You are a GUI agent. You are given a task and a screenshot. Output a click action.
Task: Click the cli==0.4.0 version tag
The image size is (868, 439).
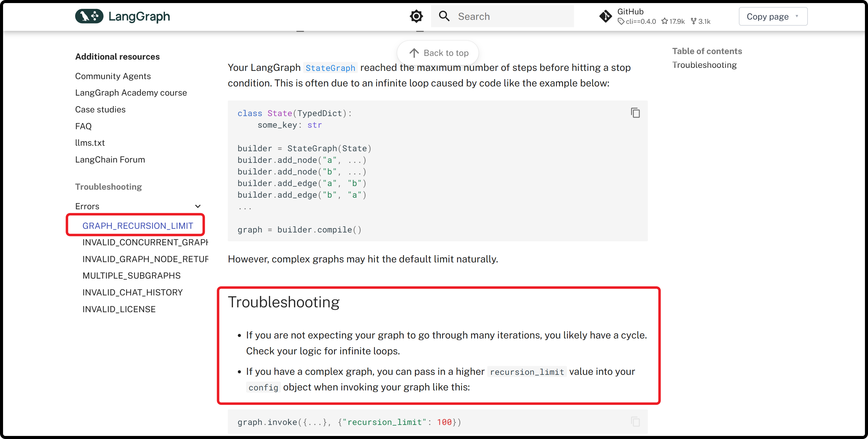click(x=637, y=22)
